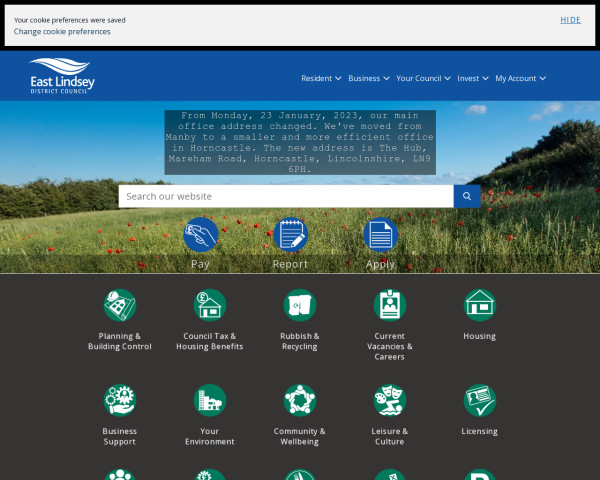Click Council Tax & Housing Benefits icon
Viewport: 600px width, 480px height.
pos(210,305)
